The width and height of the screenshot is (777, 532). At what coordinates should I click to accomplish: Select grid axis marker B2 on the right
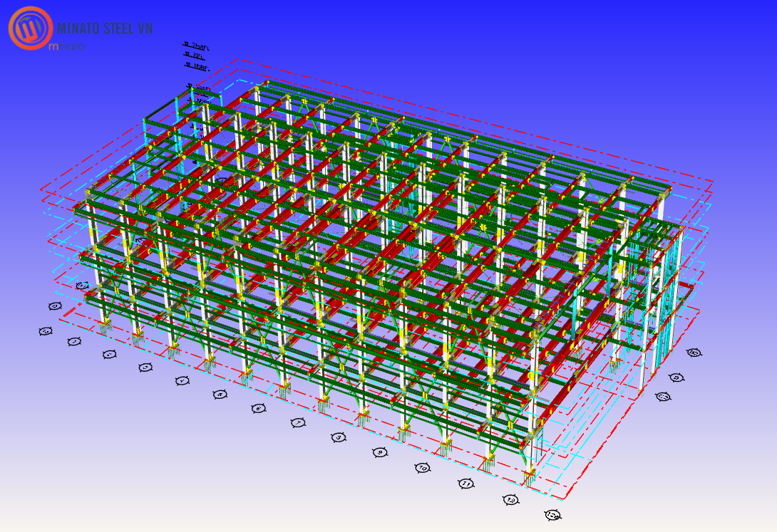(694, 353)
